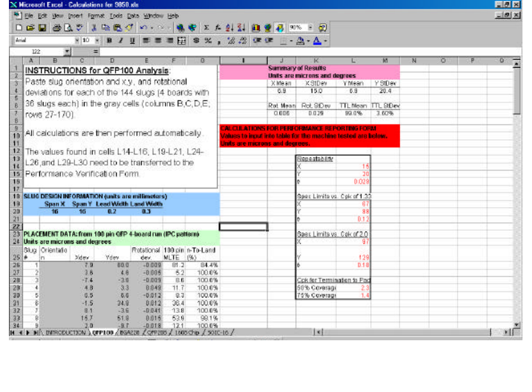Screen dimensions: 532x392
Task: Run Spelling check icon
Action: 79,28
